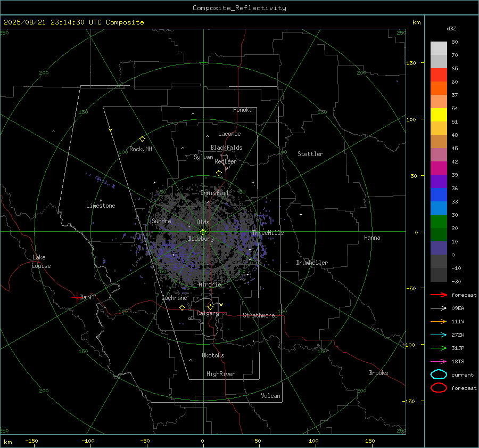Click the red forecast arrow legend icon

[x=439, y=295]
